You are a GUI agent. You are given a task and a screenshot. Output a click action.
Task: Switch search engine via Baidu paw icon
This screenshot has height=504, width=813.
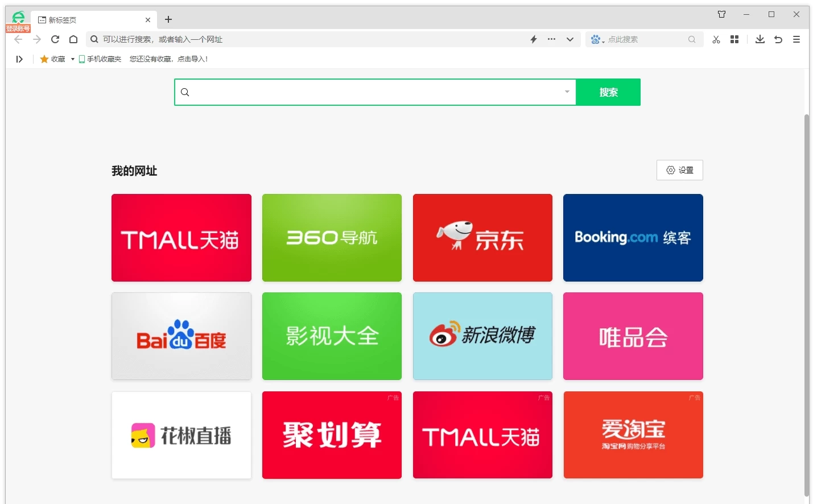(x=597, y=39)
